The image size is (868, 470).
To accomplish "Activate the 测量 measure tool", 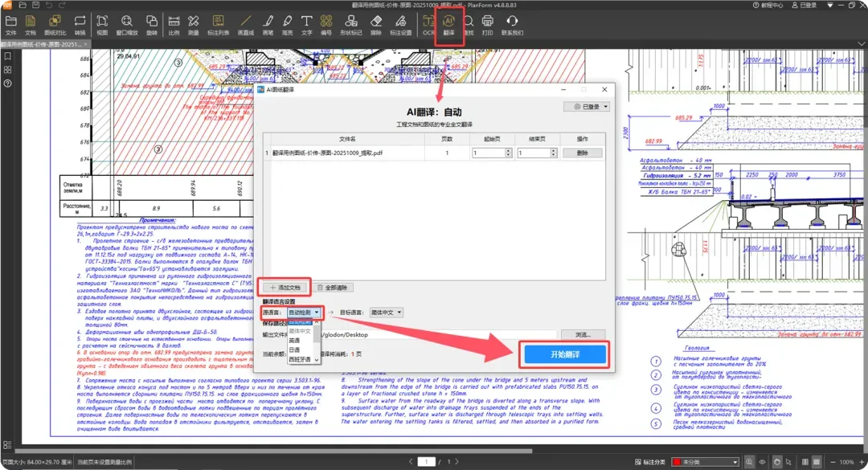I will click(193, 25).
